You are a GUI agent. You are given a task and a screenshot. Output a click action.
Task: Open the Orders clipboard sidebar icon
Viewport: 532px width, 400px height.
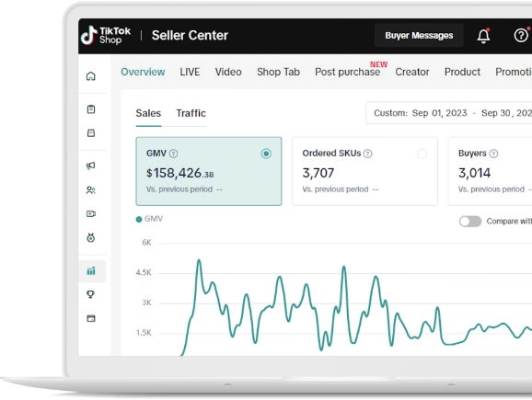91,109
